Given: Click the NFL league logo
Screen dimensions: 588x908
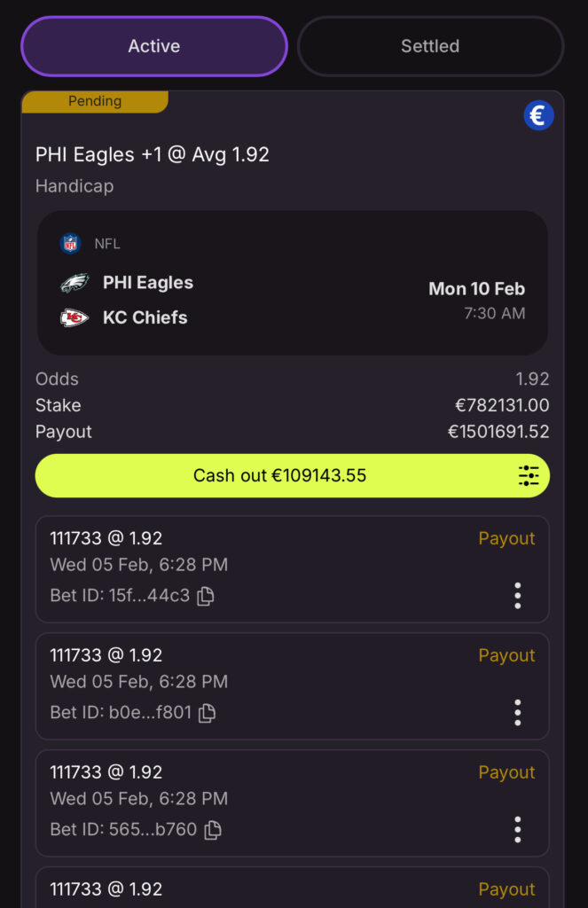Looking at the screenshot, I should (70, 244).
